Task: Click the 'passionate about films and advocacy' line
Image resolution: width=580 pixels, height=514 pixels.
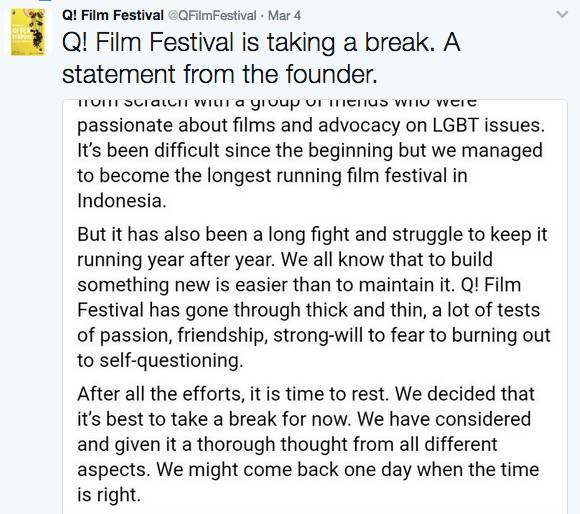Action: 311,125
